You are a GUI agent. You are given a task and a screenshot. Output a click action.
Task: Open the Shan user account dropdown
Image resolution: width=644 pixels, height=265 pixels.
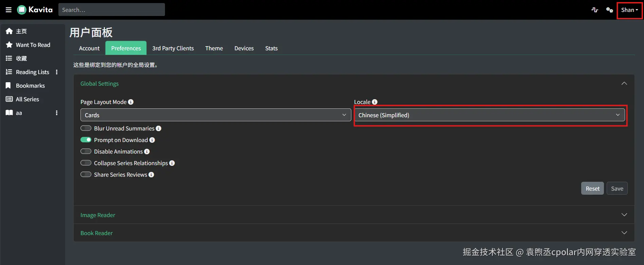click(629, 10)
